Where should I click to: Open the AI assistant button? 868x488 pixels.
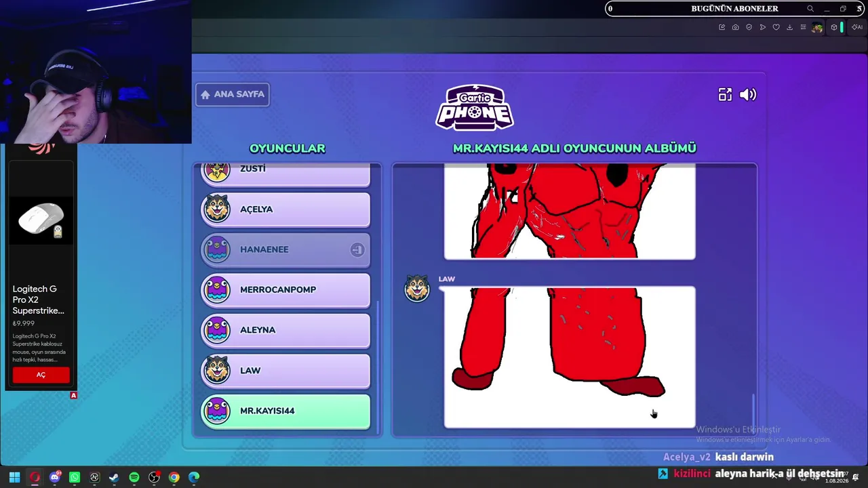(857, 27)
